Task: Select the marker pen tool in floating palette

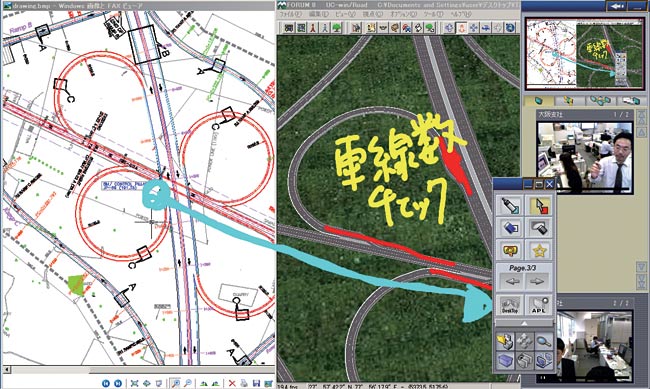Action: (510, 206)
